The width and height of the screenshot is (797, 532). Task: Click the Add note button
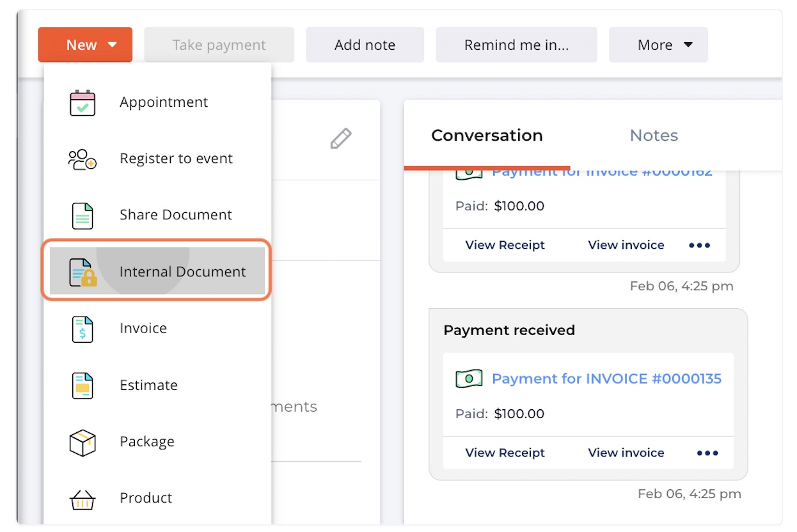pos(365,44)
